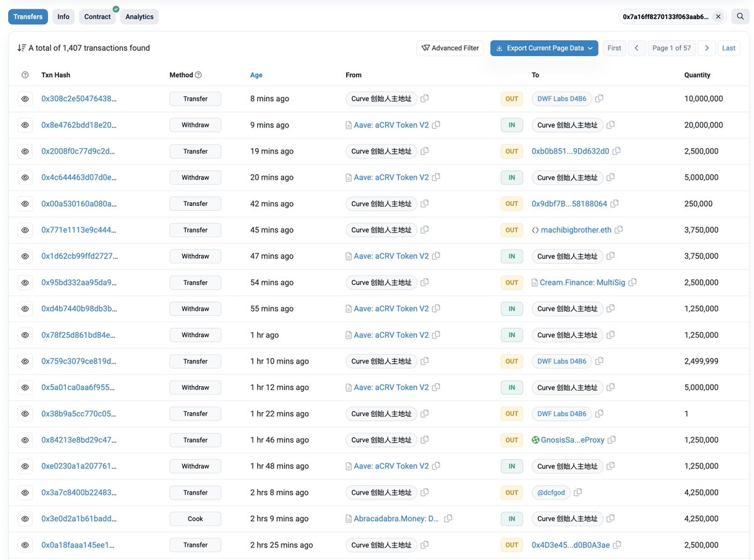Preview transaction 0x2008f0c77d9c2d with eye icon
754x560 pixels.
pyautogui.click(x=25, y=151)
